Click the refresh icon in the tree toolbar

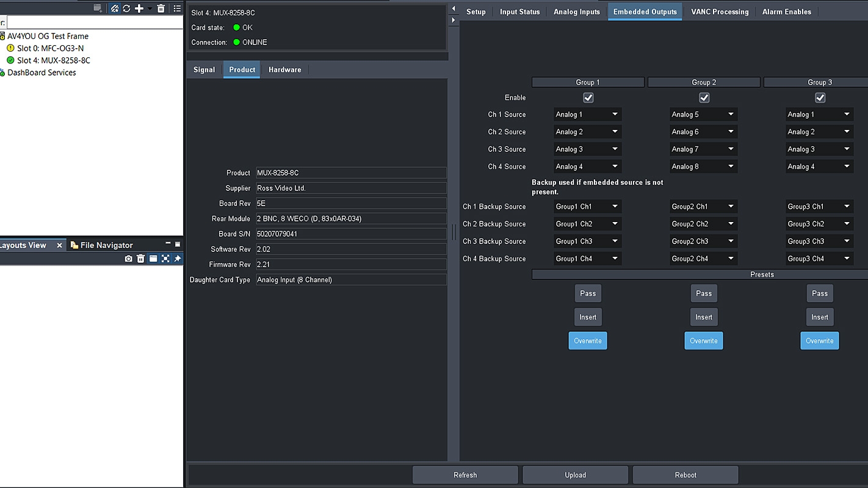126,9
